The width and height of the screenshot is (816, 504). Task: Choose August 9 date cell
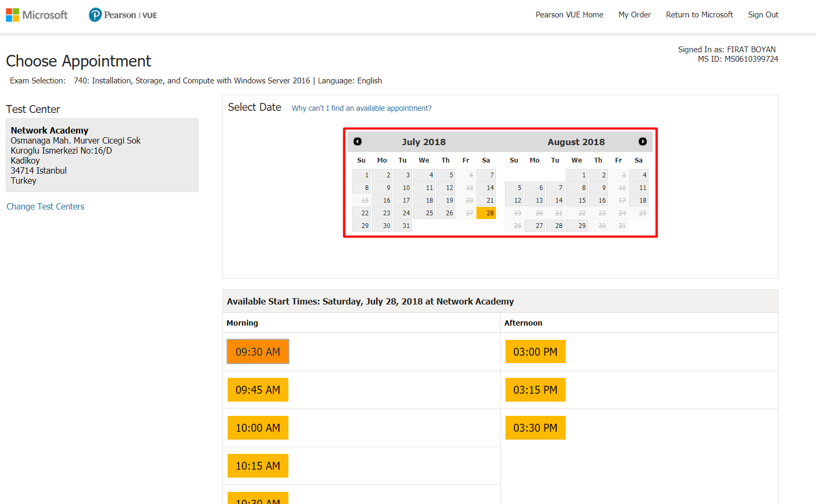tap(598, 187)
